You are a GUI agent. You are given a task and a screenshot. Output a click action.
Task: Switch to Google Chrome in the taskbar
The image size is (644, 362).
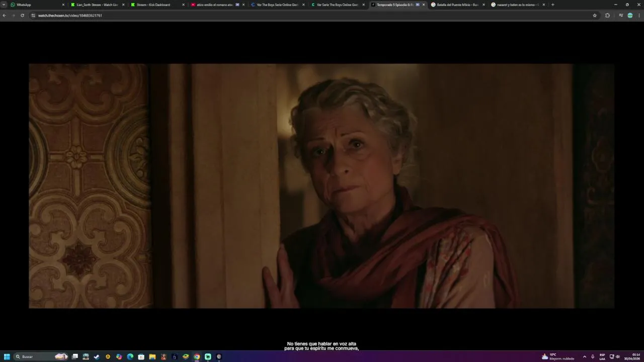coord(197,356)
